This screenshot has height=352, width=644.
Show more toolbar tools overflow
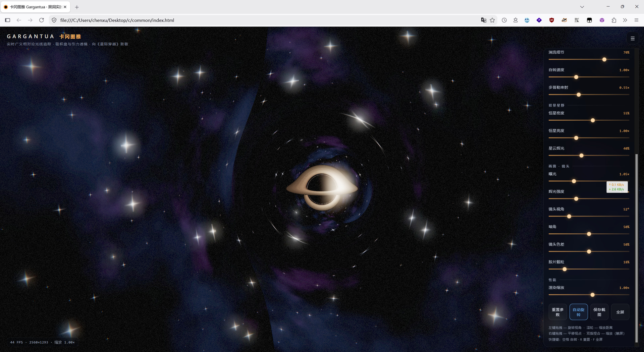click(x=625, y=20)
